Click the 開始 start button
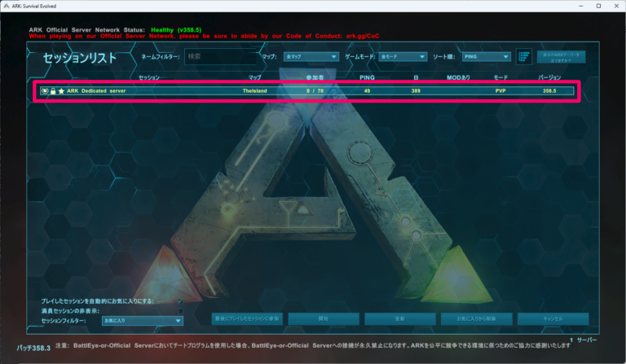This screenshot has width=626, height=364. [324, 318]
